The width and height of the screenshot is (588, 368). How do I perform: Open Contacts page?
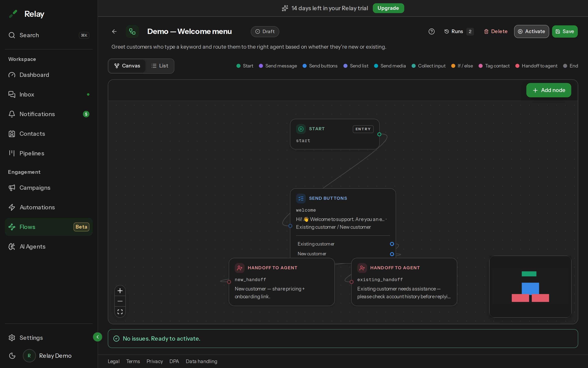49,134
